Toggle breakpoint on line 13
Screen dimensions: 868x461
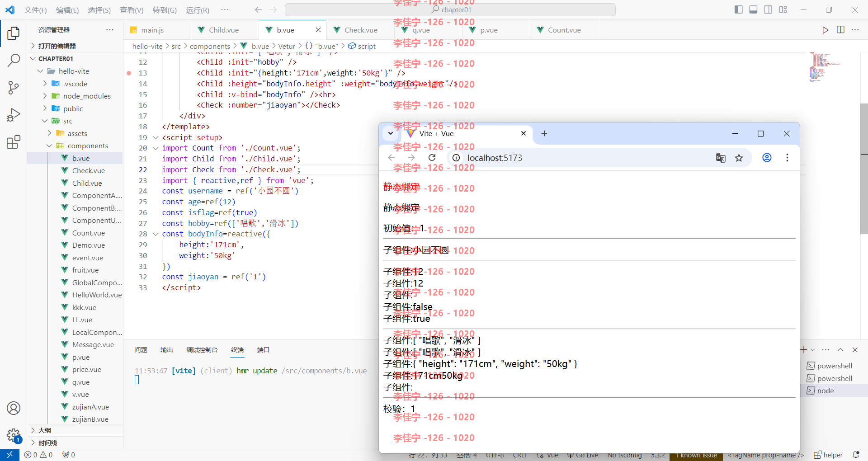click(129, 73)
